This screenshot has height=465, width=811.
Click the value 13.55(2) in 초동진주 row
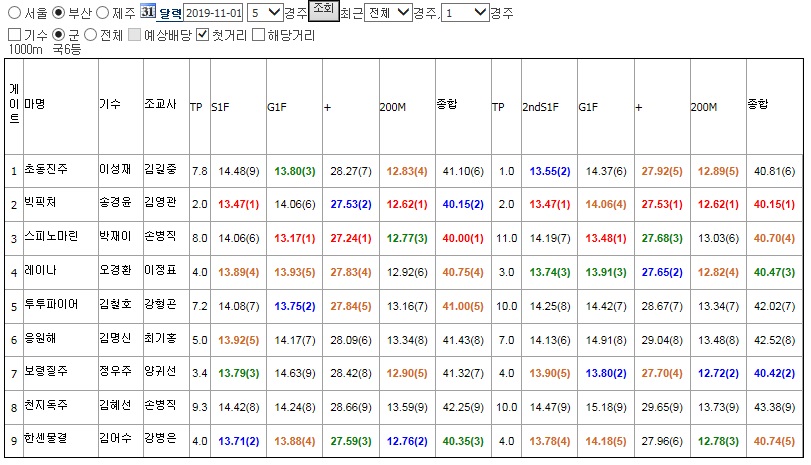[550, 171]
